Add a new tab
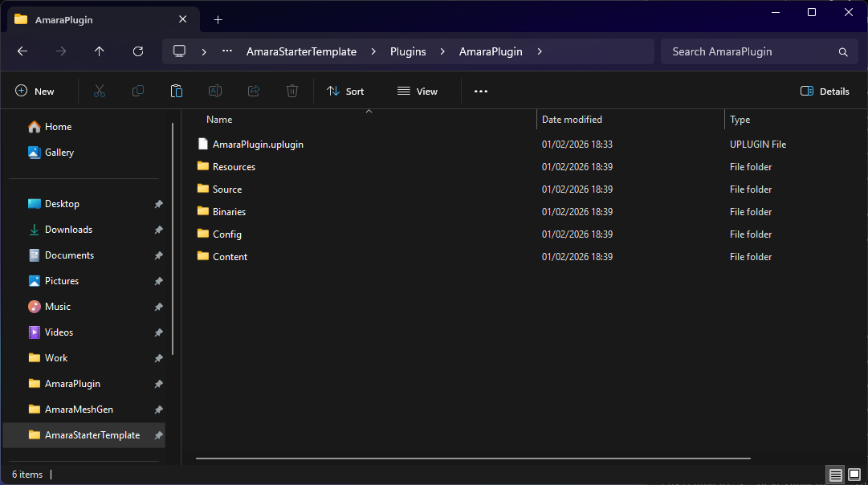The height and width of the screenshot is (485, 868). pyautogui.click(x=218, y=19)
